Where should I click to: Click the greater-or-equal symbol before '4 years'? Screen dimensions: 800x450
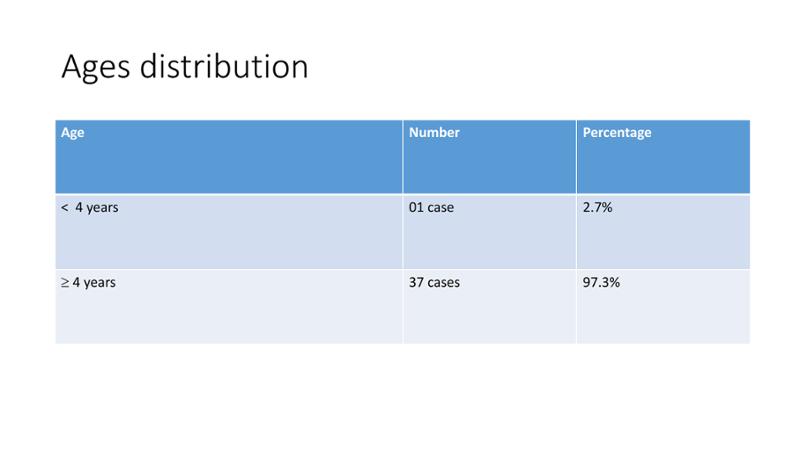click(x=65, y=283)
